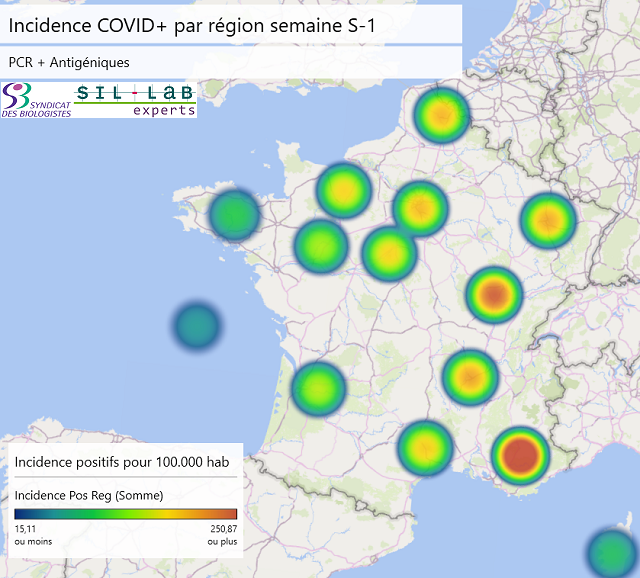Click legend label 'Incidence Pos Reg (Somme)'
Viewport: 640px width, 578px height.
tap(89, 495)
